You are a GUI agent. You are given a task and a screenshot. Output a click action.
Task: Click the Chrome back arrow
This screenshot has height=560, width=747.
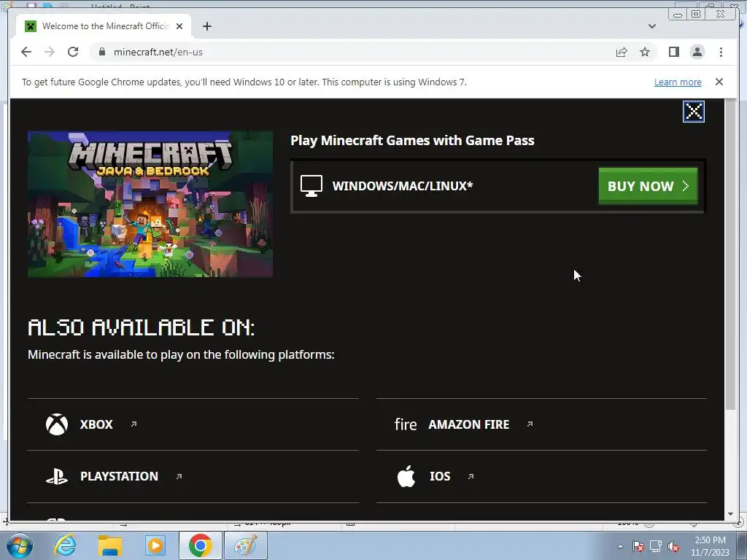pos(26,52)
